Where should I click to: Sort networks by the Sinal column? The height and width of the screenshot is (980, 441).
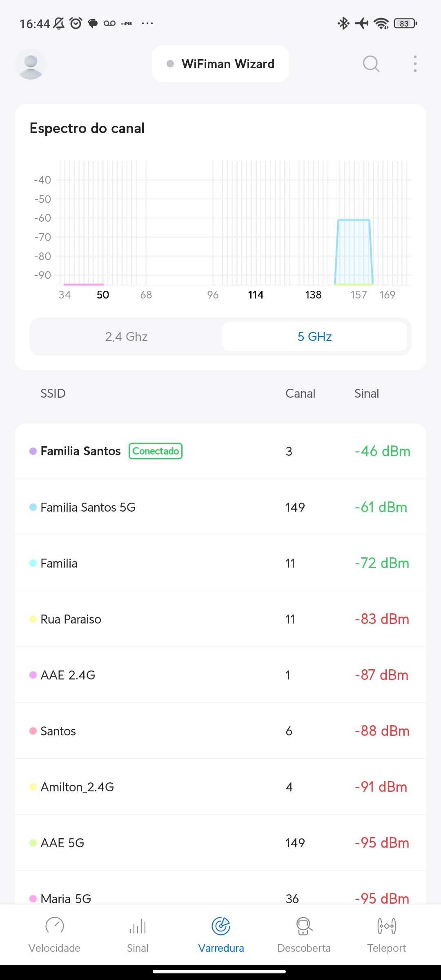pyautogui.click(x=366, y=393)
